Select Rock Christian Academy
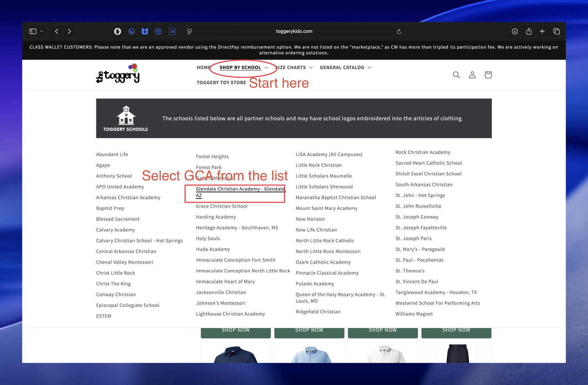This screenshot has height=385, width=588. point(423,152)
